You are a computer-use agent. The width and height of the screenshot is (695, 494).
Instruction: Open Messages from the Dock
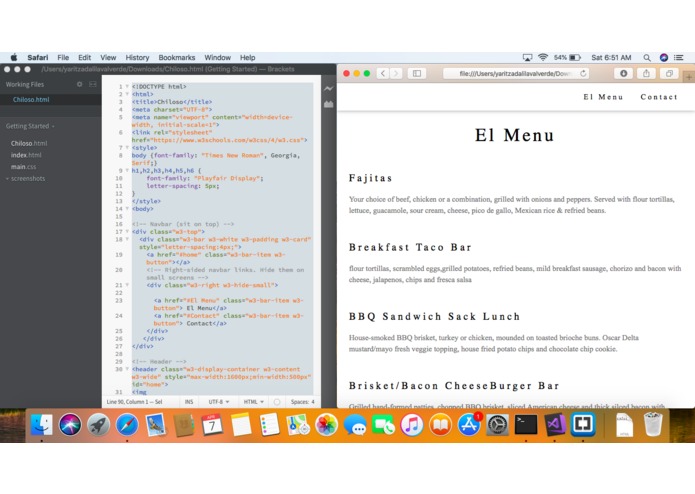(x=355, y=424)
